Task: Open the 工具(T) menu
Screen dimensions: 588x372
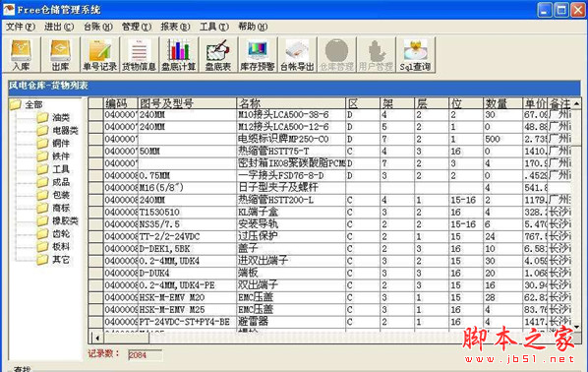Action: click(x=214, y=27)
